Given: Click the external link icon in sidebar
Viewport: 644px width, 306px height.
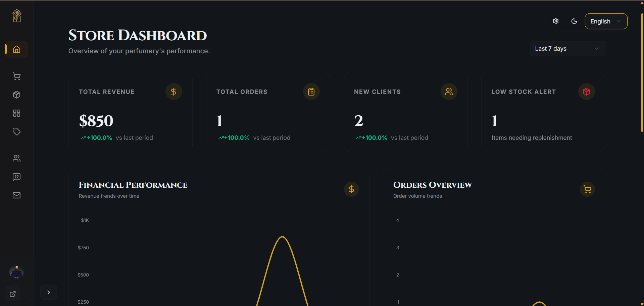Looking at the screenshot, I should 13,294.
